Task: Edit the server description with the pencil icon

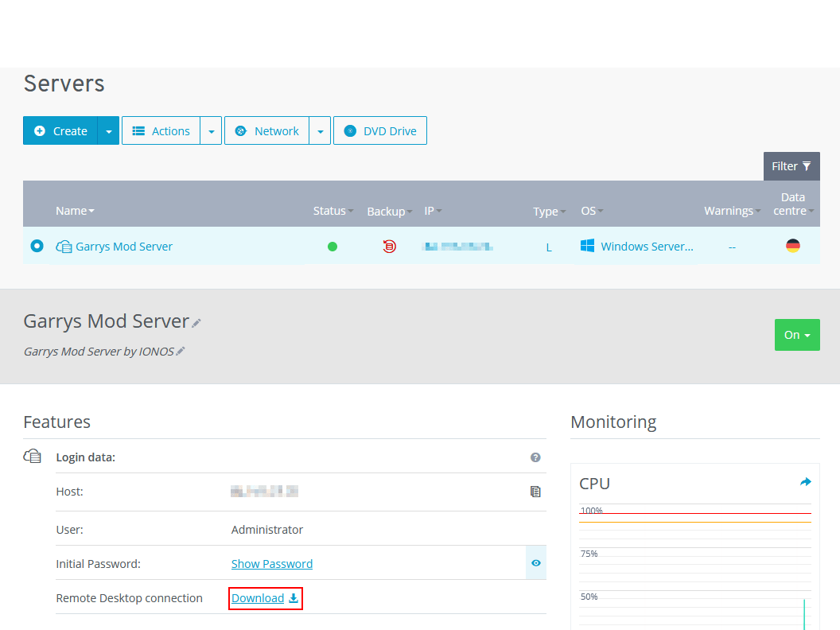Action: (x=180, y=351)
